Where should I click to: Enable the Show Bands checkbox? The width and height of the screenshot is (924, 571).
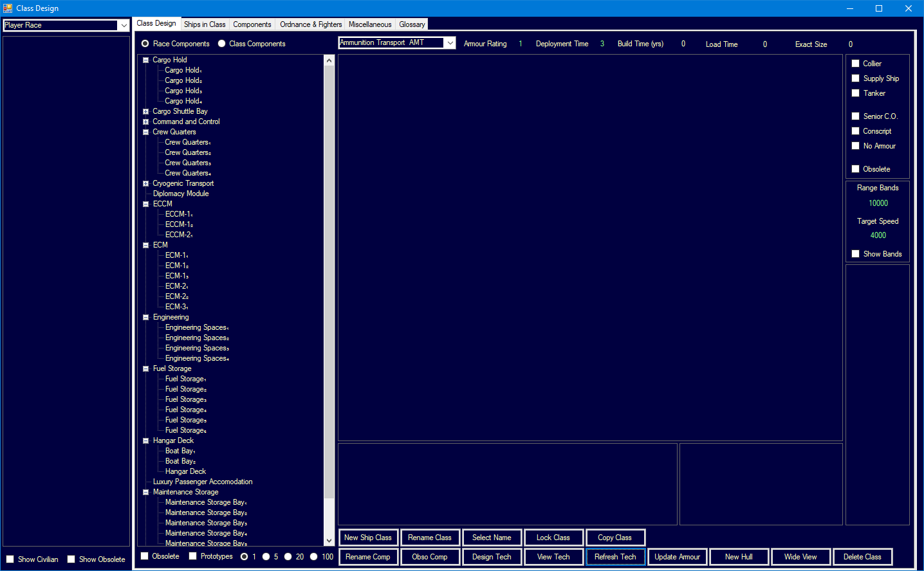[x=856, y=254]
